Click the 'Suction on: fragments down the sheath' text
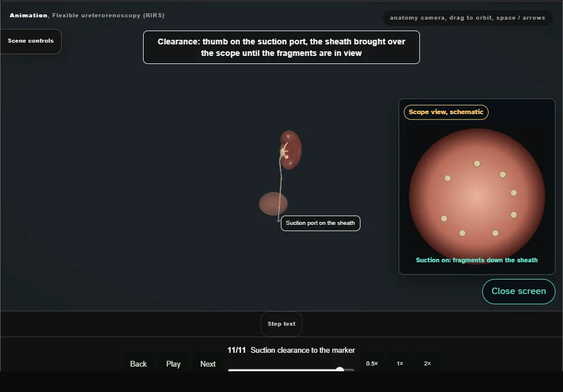 pos(477,260)
